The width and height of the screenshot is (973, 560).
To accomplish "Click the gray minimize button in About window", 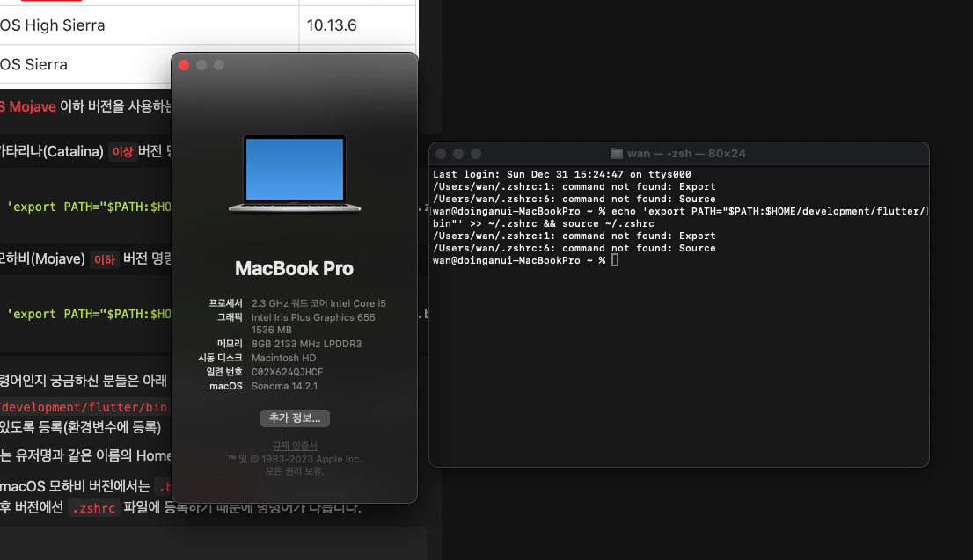I will pyautogui.click(x=201, y=65).
